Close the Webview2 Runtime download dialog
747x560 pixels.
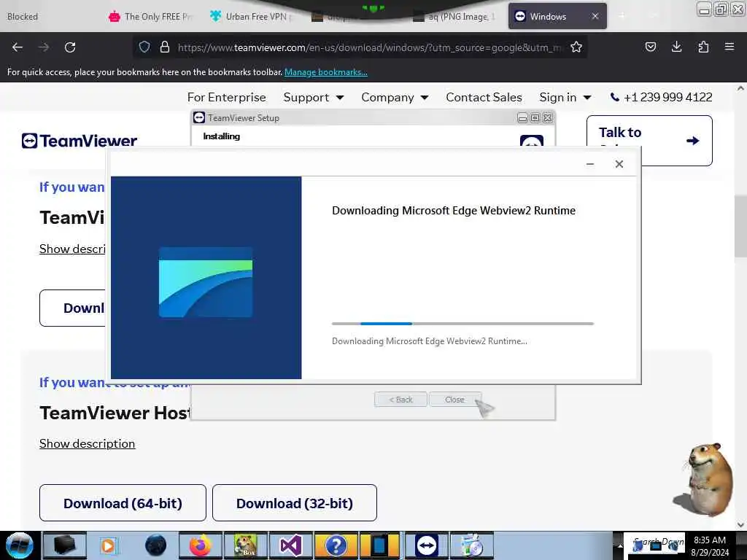tap(619, 164)
